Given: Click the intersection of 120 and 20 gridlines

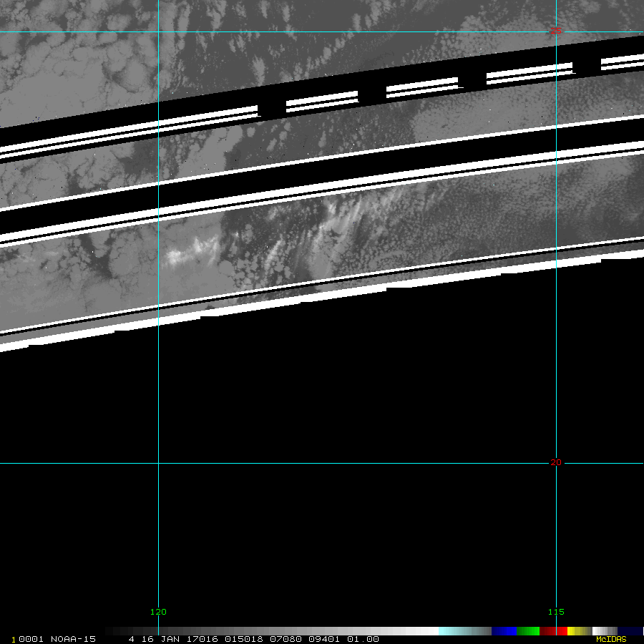Looking at the screenshot, I should [x=158, y=463].
